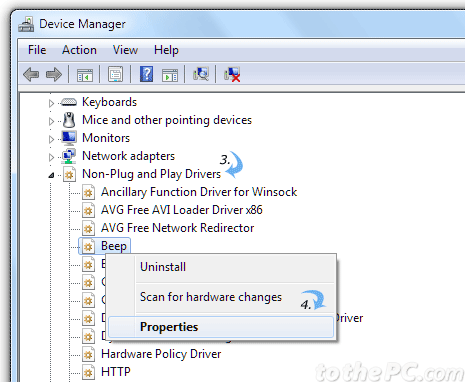465x382 pixels.
Task: Expand the Monitors tree node
Action: [x=51, y=139]
